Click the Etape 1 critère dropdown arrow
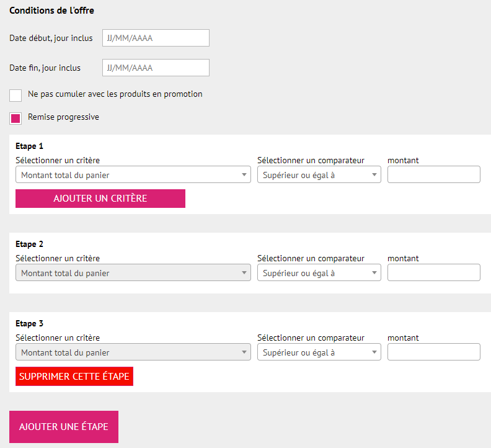Image resolution: width=491 pixels, height=448 pixels. coord(244,176)
